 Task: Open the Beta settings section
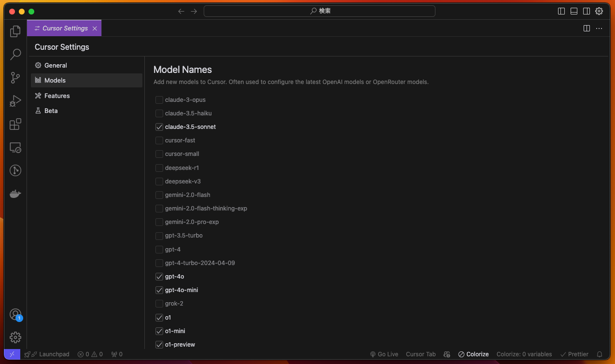(x=86, y=111)
